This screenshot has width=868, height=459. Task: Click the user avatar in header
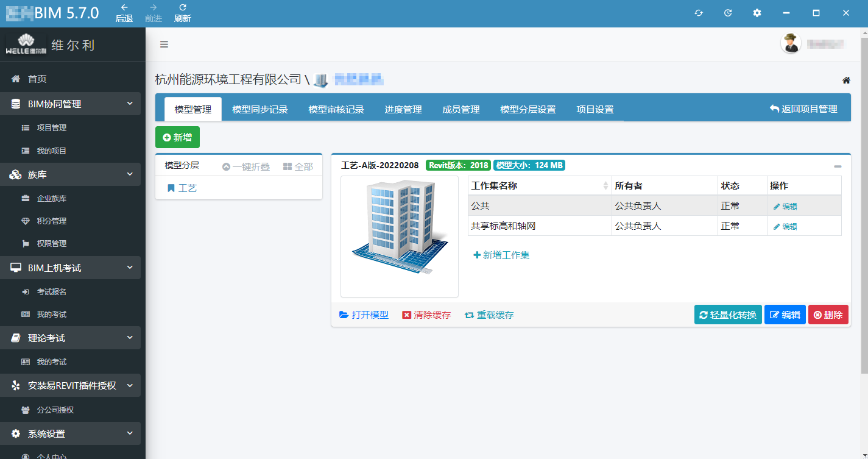coord(791,43)
